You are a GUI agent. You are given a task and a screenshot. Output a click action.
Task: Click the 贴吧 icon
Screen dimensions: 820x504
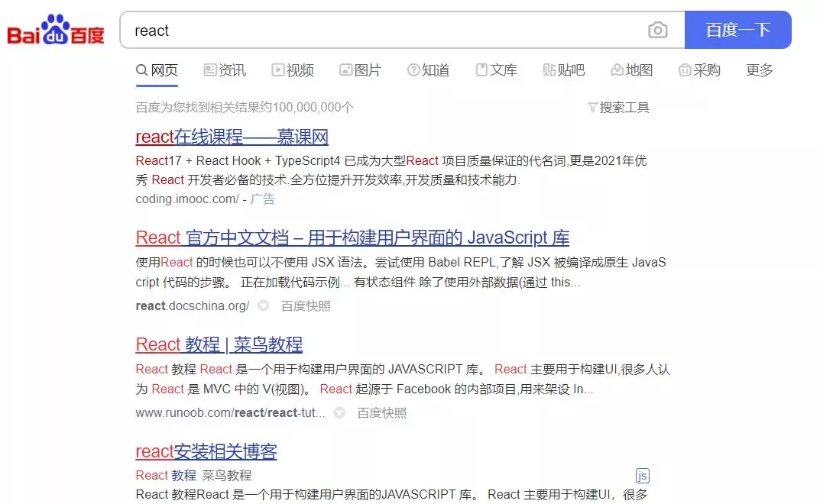click(x=549, y=69)
